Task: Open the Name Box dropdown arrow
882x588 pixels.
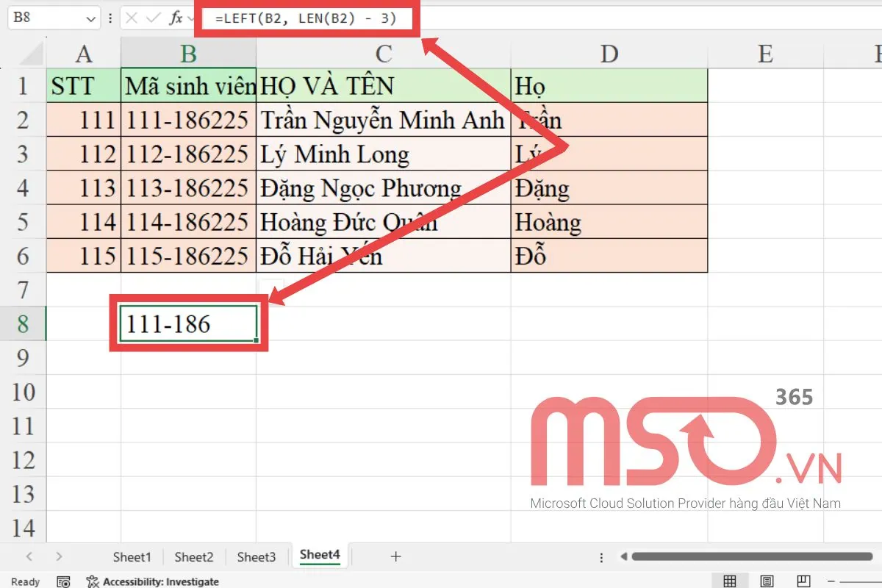Action: [90, 18]
